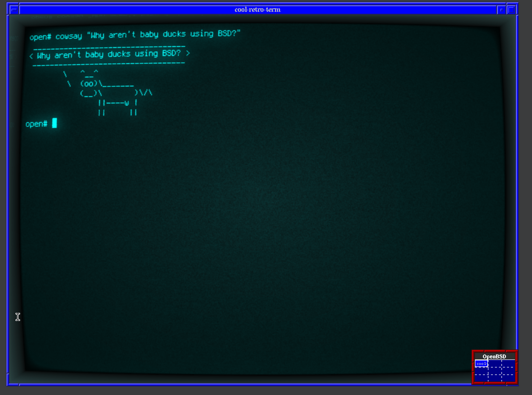The image size is (532, 395).
Task: Select the cool- mini window in the pager
Action: (481, 364)
